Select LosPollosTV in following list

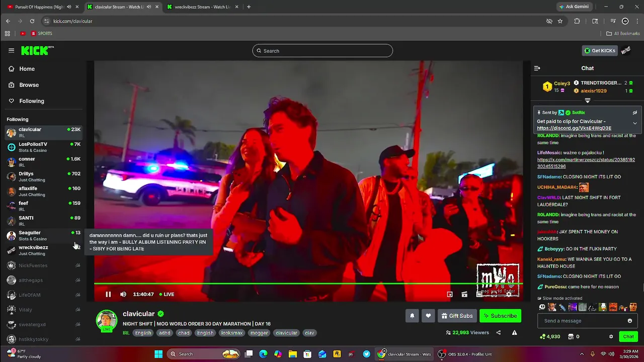[x=43, y=147]
